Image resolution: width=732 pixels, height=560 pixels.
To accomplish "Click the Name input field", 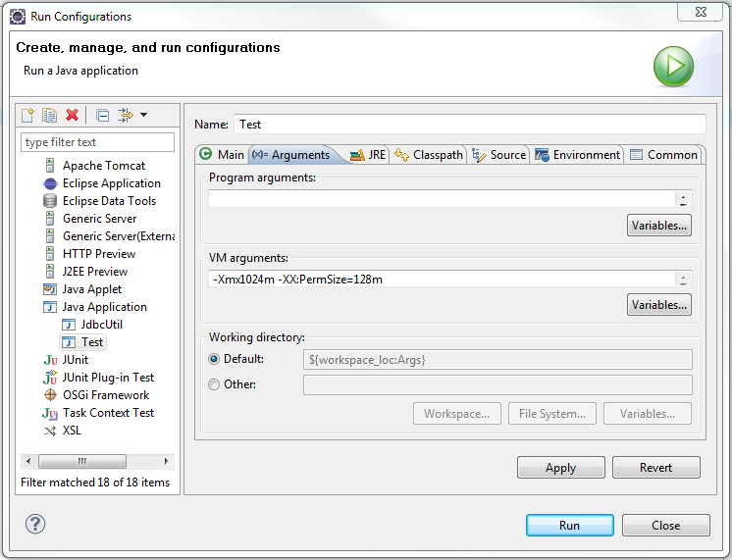I will click(x=470, y=125).
